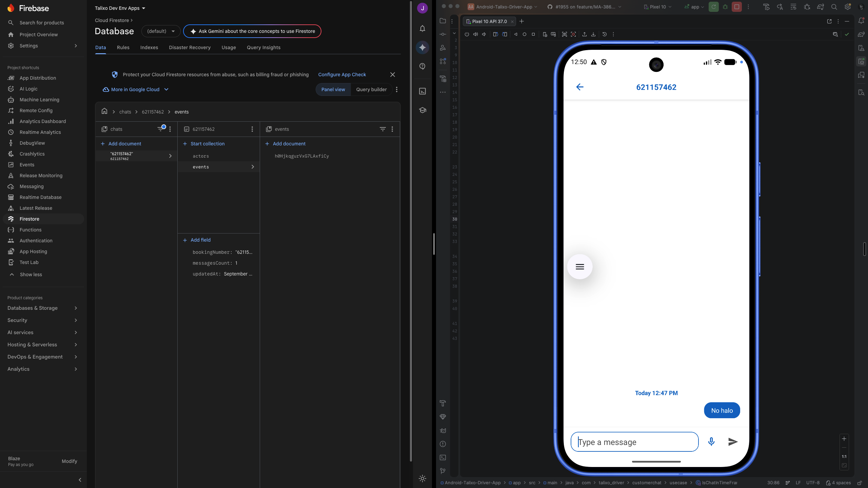The width and height of the screenshot is (868, 488).
Task: Open Android Studio search everywhere magnifier
Action: pos(834,7)
